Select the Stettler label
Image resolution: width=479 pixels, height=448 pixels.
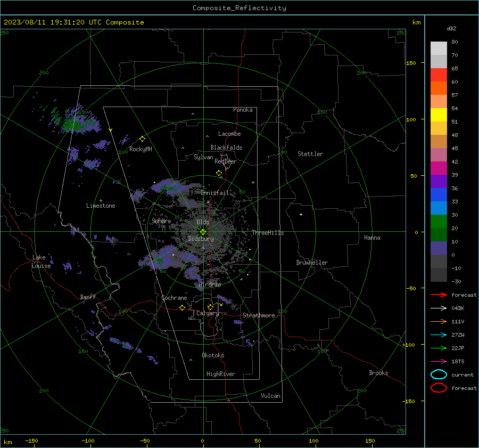click(x=310, y=154)
